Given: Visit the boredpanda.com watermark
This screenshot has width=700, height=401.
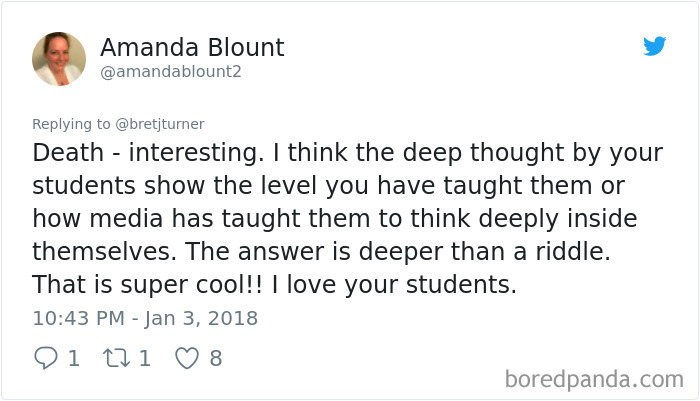Looking at the screenshot, I should click(x=594, y=379).
